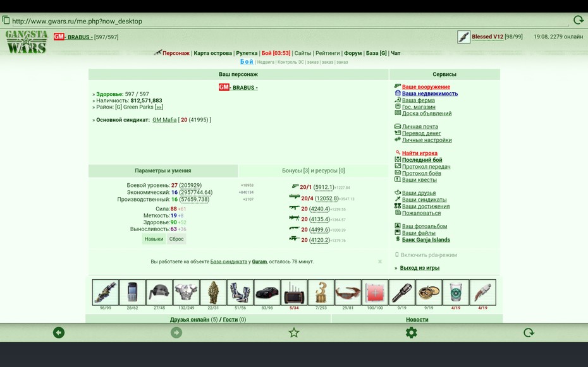Open Рейтинги in the top menu
Viewport: 588px width, 367px height.
tap(328, 53)
